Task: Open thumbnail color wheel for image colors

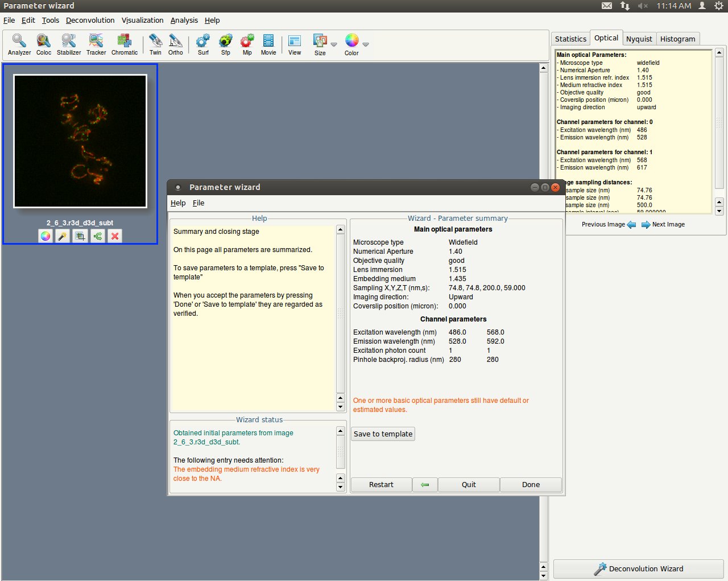Action: [x=45, y=236]
